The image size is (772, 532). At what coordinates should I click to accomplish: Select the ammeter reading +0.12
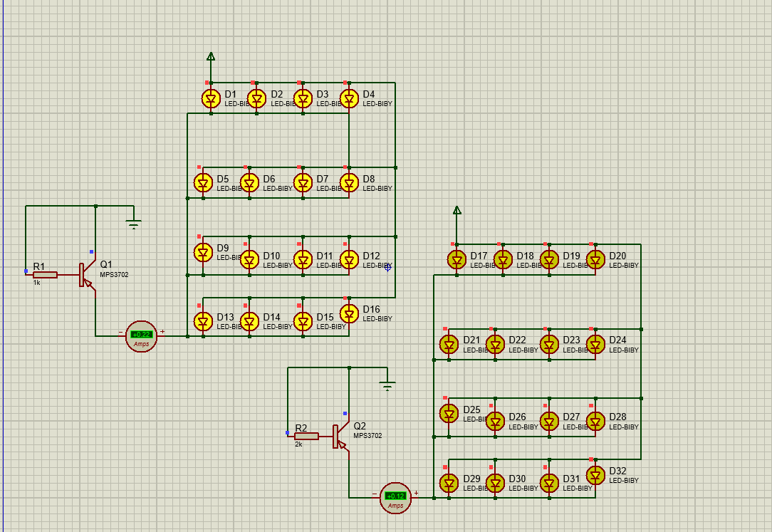395,498
